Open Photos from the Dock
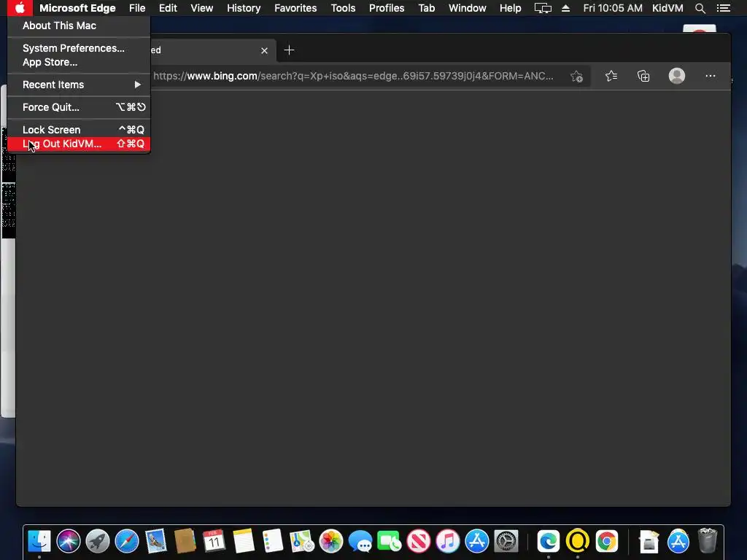747x560 pixels. pyautogui.click(x=331, y=541)
